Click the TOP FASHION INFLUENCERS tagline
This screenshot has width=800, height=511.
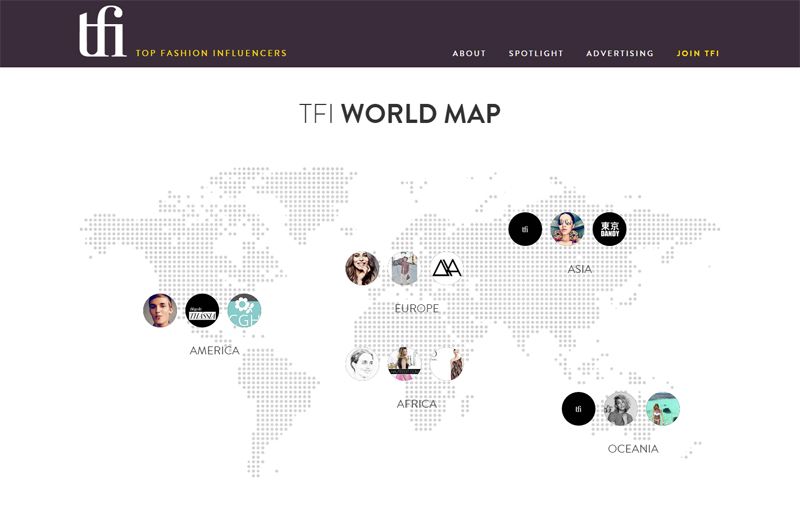click(x=211, y=53)
